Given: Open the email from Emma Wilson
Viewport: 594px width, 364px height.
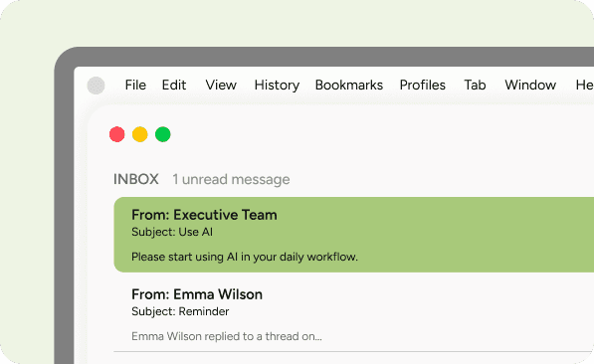Looking at the screenshot, I should (354, 313).
